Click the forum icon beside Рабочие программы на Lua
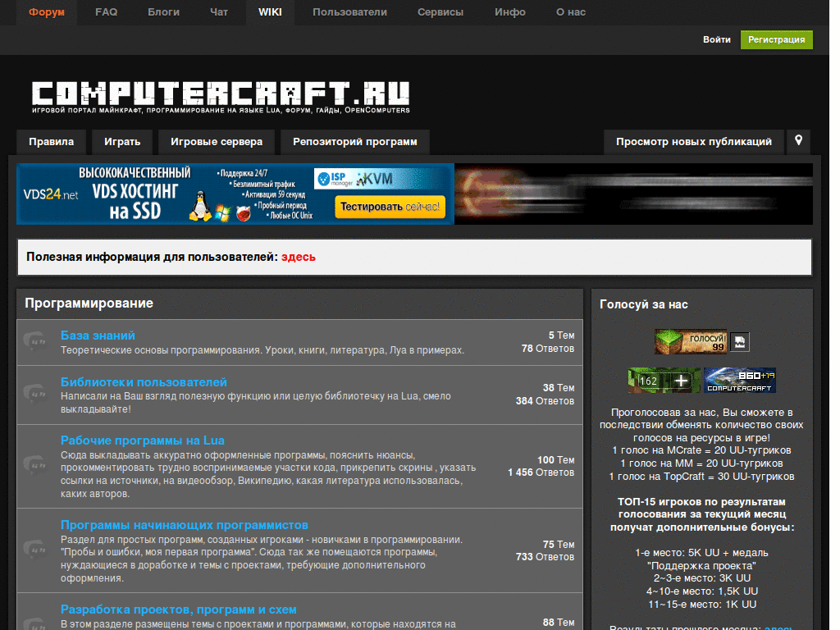Screen dimensions: 840x630 36,466
